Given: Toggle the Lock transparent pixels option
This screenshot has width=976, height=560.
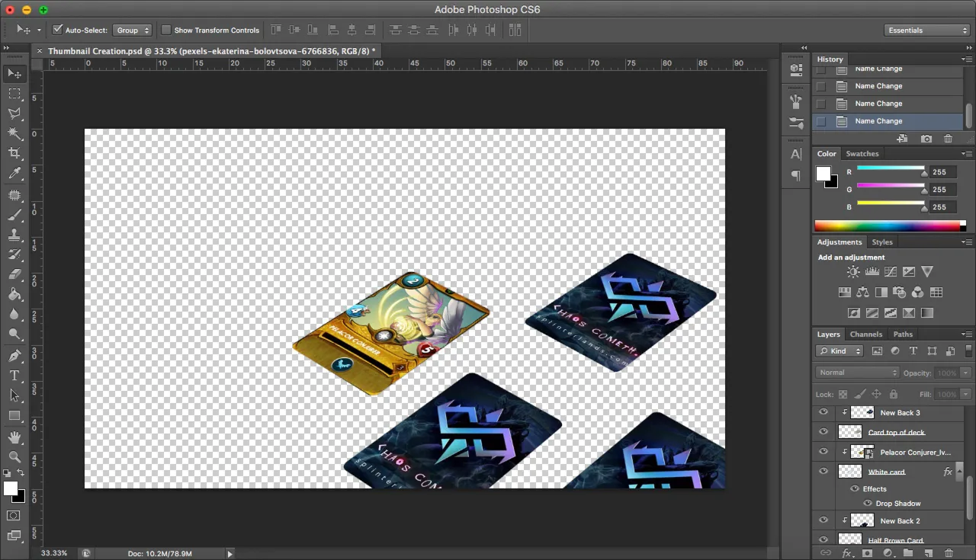Looking at the screenshot, I should point(843,394).
